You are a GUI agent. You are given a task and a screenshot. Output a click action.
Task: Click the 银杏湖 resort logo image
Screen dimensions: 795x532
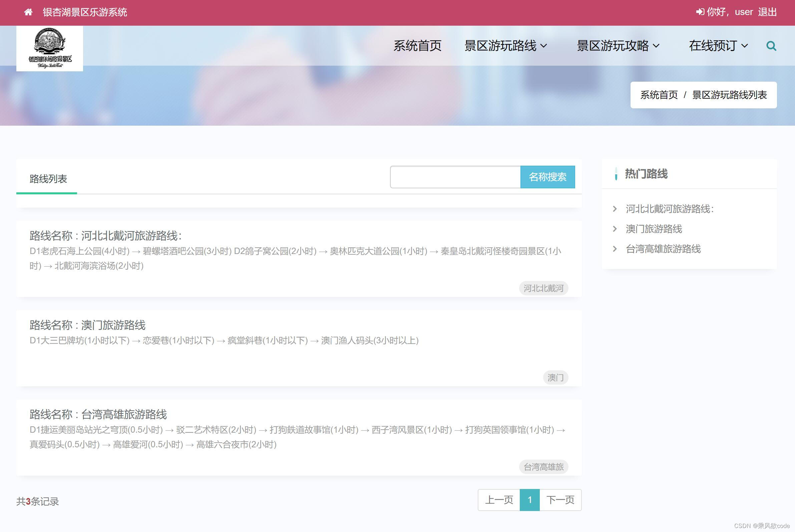(x=50, y=48)
